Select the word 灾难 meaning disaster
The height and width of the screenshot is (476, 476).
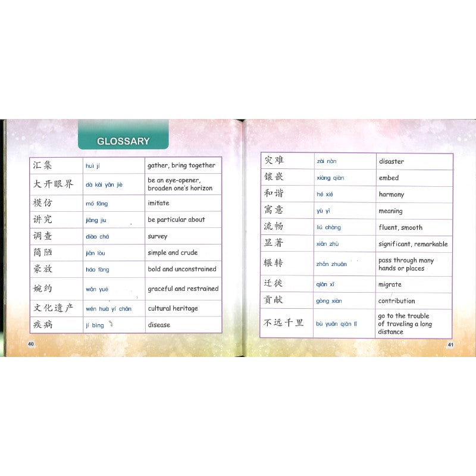276,160
